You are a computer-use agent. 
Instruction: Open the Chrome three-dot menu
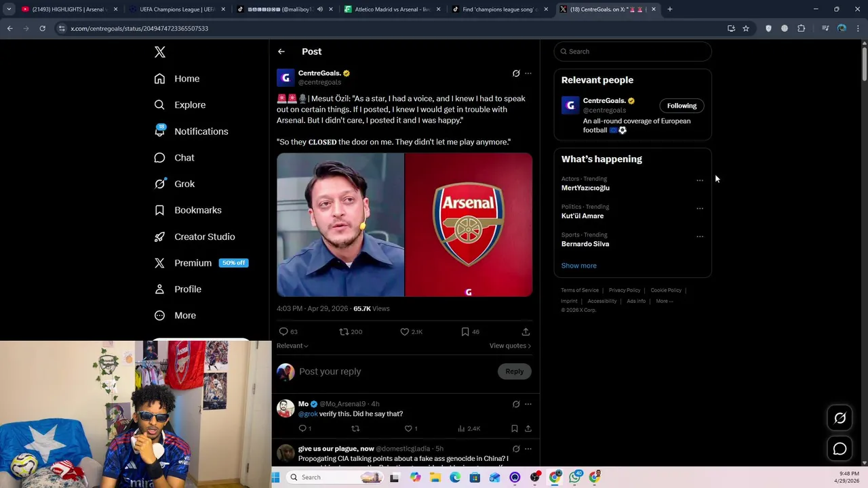point(858,28)
